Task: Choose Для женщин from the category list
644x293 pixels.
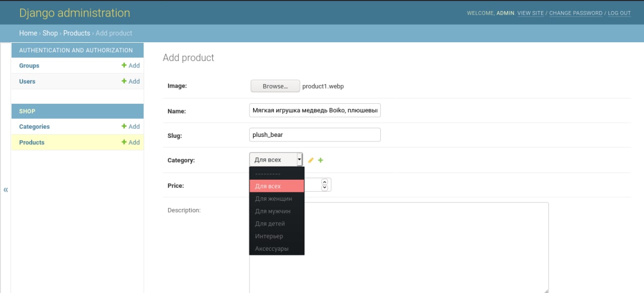Action: (x=277, y=198)
